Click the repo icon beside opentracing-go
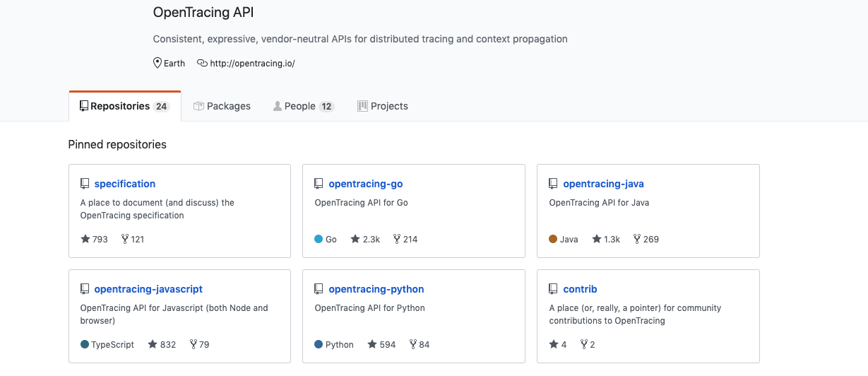Image resolution: width=868 pixels, height=376 pixels. coord(319,184)
